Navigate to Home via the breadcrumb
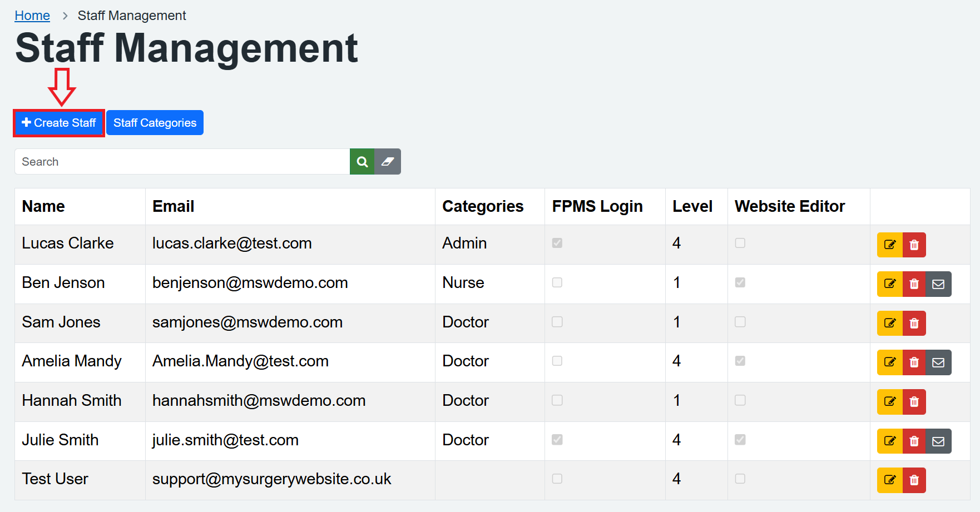Screen dimensions: 980x512 tap(32, 15)
